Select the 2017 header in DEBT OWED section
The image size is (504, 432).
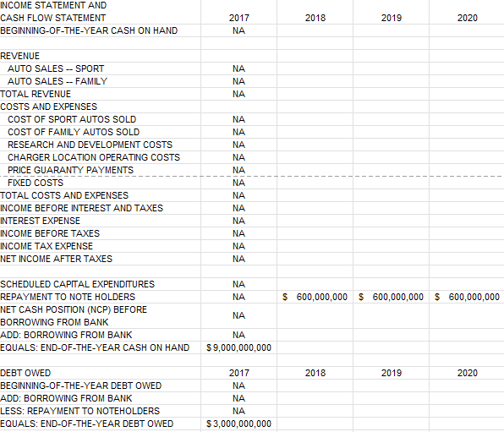point(238,373)
